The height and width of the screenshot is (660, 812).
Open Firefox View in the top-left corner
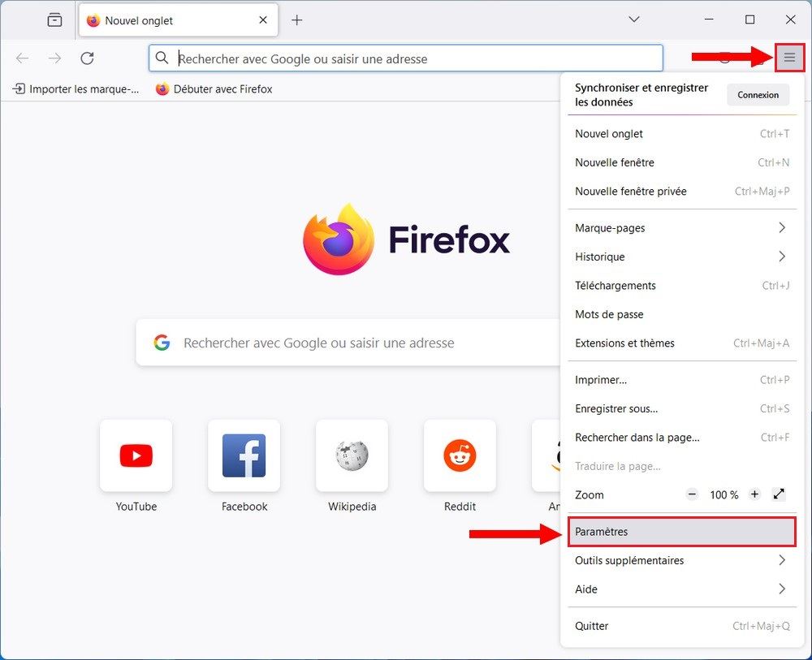pyautogui.click(x=54, y=19)
